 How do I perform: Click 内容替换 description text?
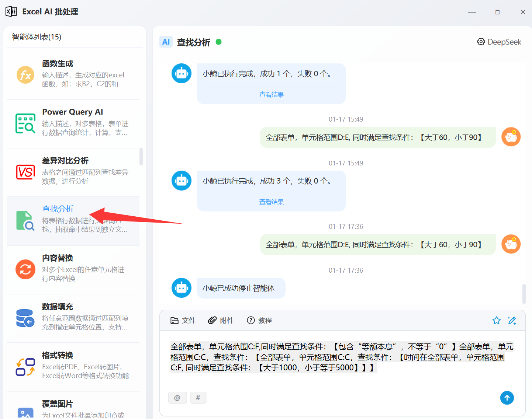83,274
